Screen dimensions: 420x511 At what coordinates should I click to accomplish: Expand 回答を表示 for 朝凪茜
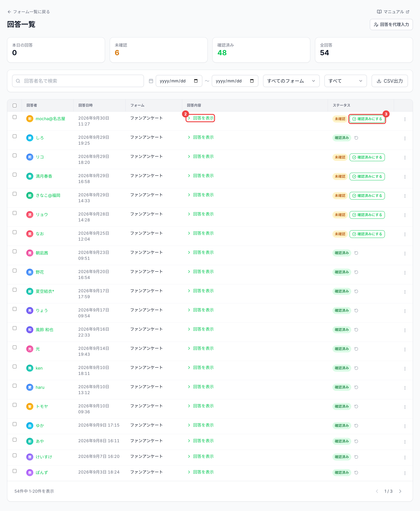[201, 253]
